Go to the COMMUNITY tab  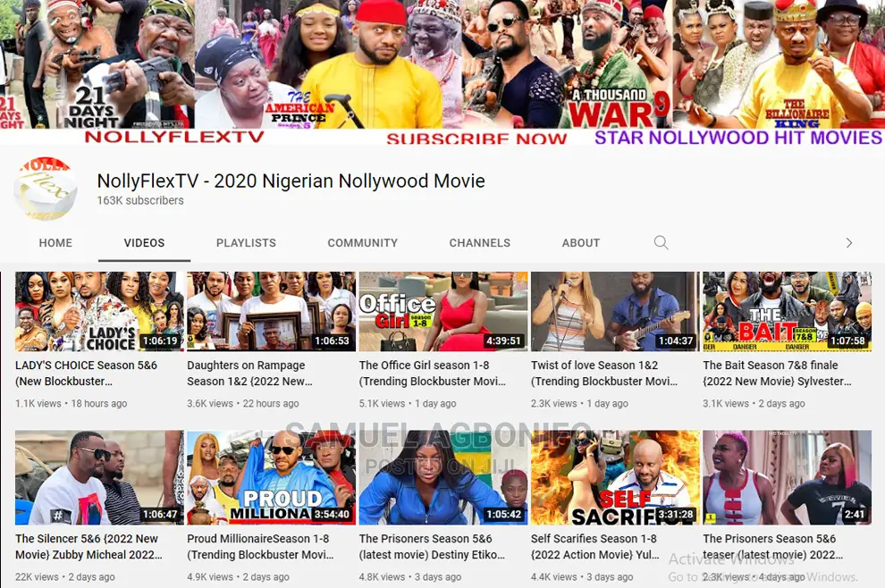point(362,243)
